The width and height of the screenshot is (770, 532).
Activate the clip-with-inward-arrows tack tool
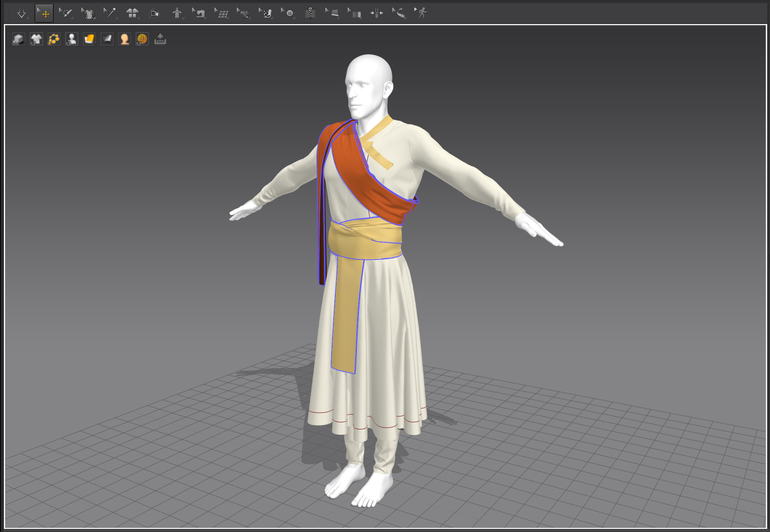click(x=377, y=14)
